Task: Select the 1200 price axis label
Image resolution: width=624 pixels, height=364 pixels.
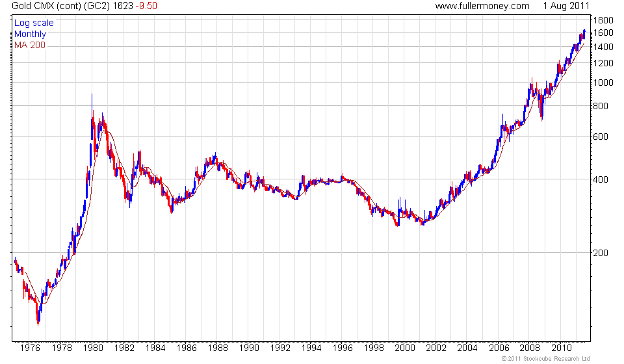Action: click(603, 63)
